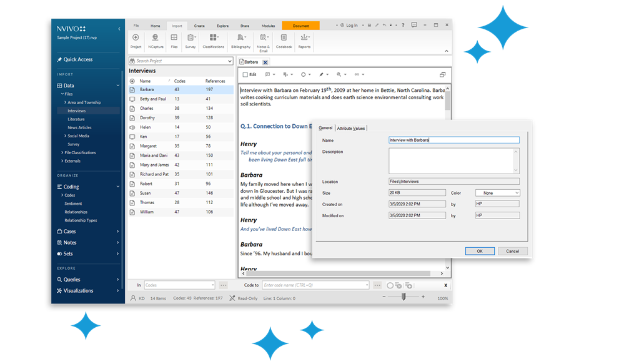Open the File menu tab

136,26
